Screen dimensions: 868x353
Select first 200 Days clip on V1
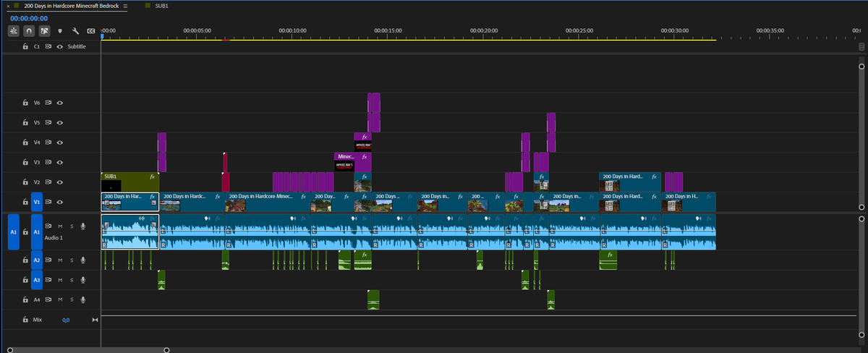click(129, 202)
